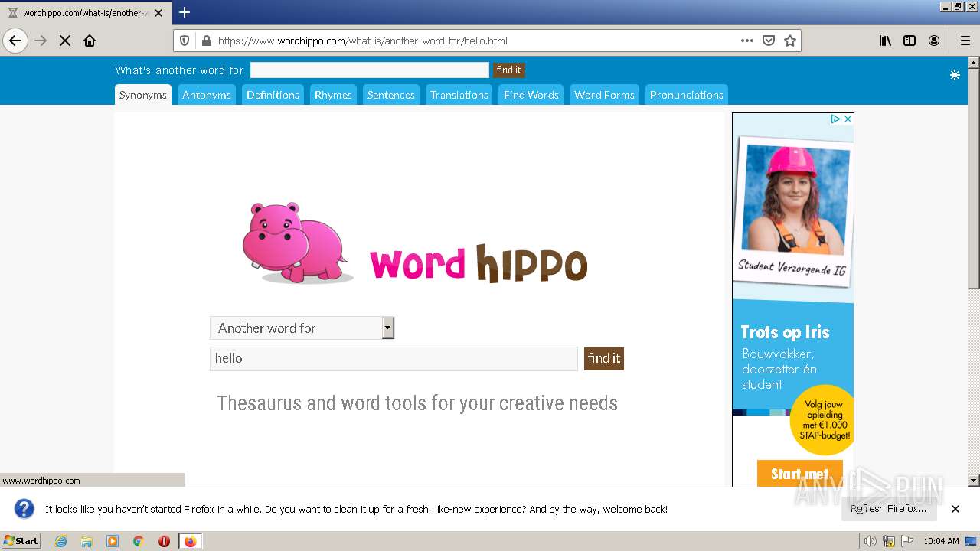980x551 pixels.
Task: Click 'Start met' ad button
Action: (x=799, y=474)
